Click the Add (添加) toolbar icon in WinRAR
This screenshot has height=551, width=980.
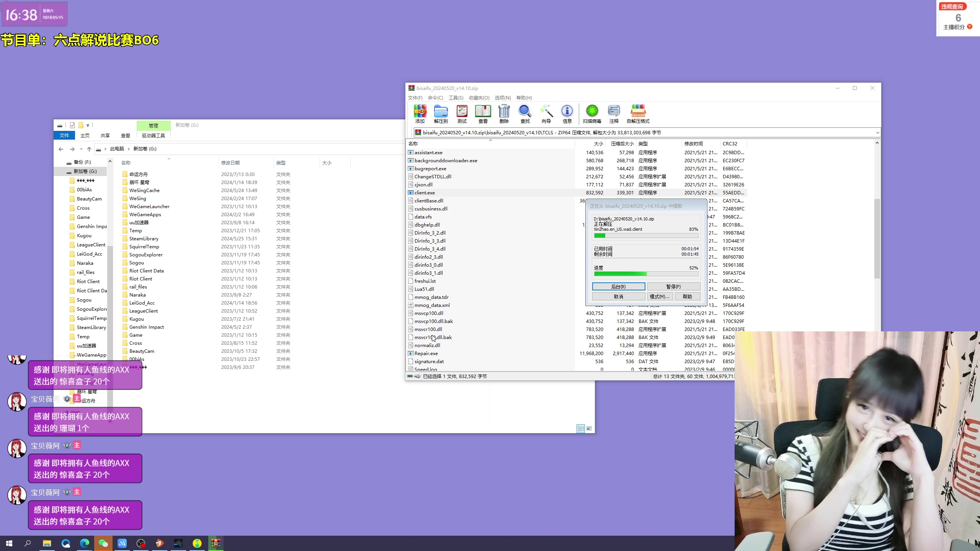(x=420, y=114)
